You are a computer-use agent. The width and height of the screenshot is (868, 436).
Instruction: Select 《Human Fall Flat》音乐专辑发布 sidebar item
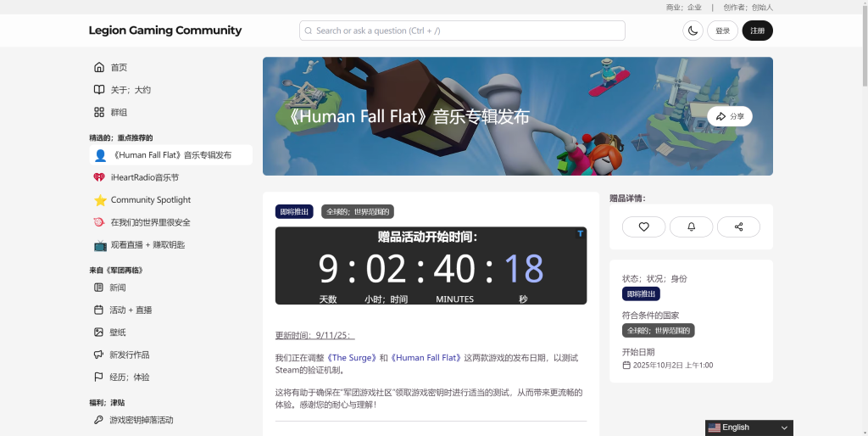(170, 155)
